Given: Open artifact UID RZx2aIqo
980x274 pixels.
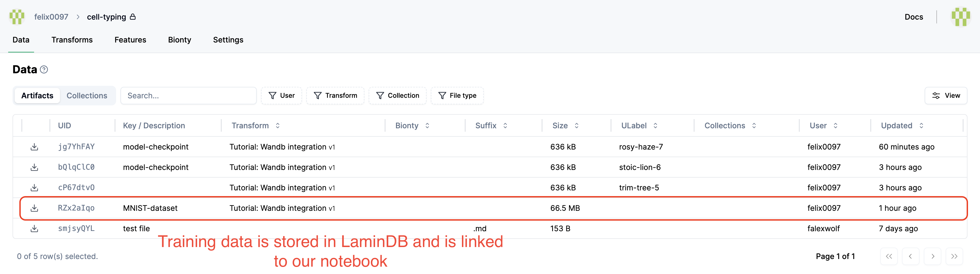Looking at the screenshot, I should pos(76,208).
